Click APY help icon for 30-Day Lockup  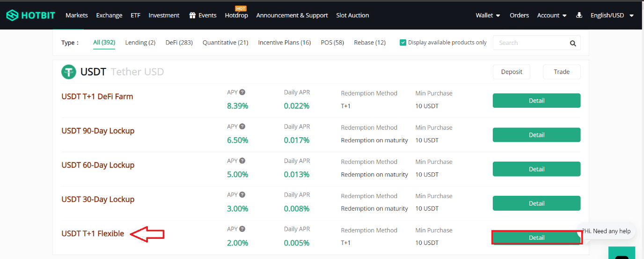[x=242, y=195]
